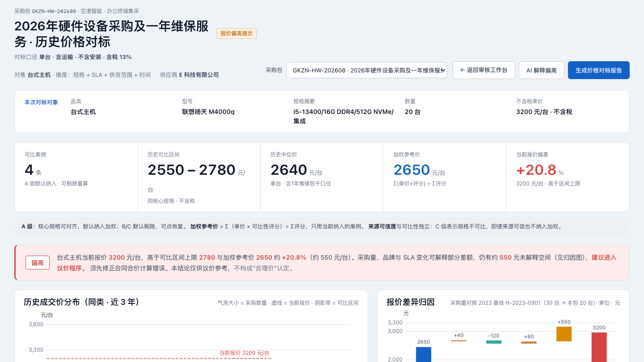644x362 pixels.
Task: Click the 3,600 axis label in history chart
Action: [x=36, y=324]
